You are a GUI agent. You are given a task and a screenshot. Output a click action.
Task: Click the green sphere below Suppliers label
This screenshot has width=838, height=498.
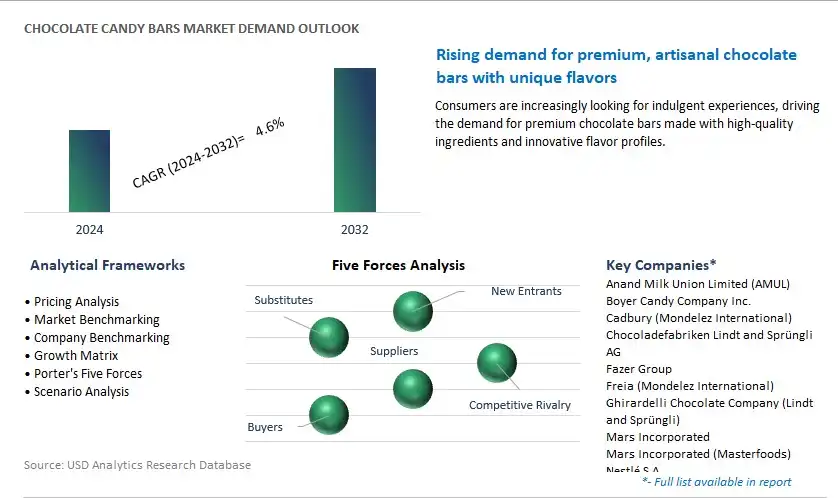click(x=413, y=389)
